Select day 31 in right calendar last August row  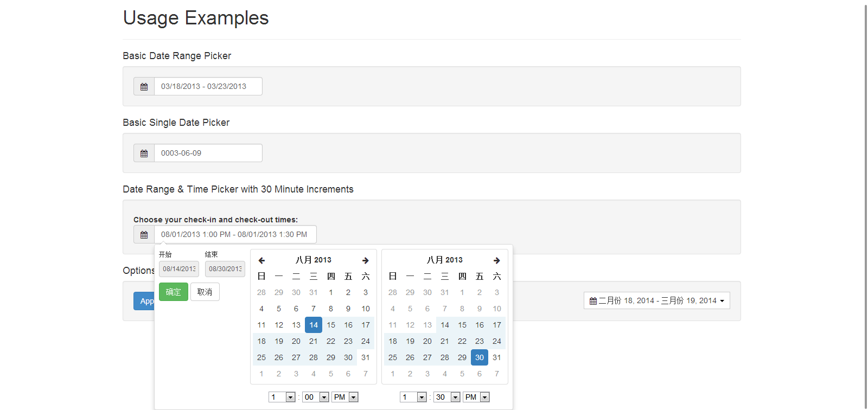[x=497, y=357]
